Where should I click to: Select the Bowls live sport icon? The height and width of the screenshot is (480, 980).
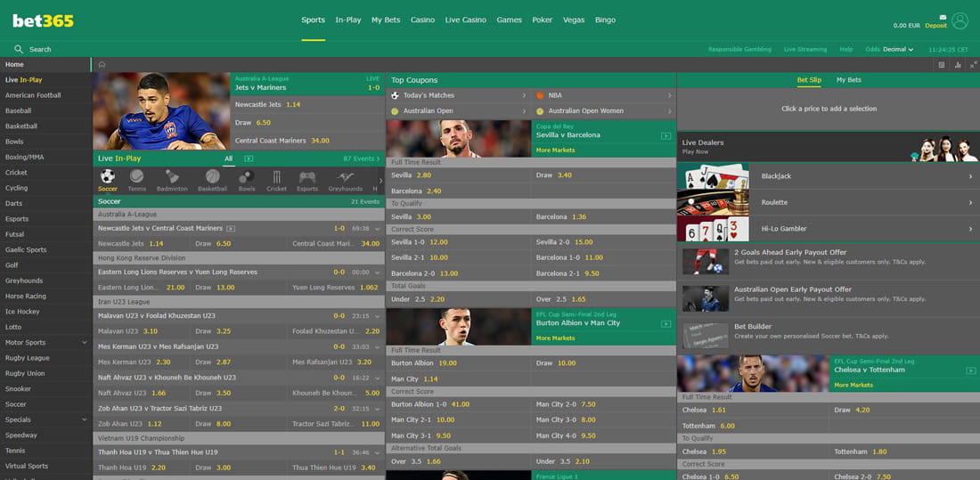[246, 177]
